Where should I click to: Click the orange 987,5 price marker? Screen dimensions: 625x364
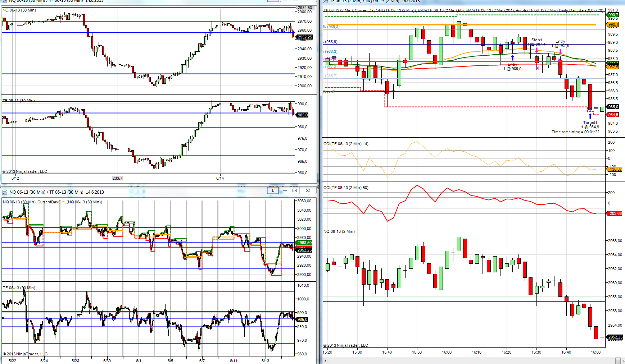613,67
